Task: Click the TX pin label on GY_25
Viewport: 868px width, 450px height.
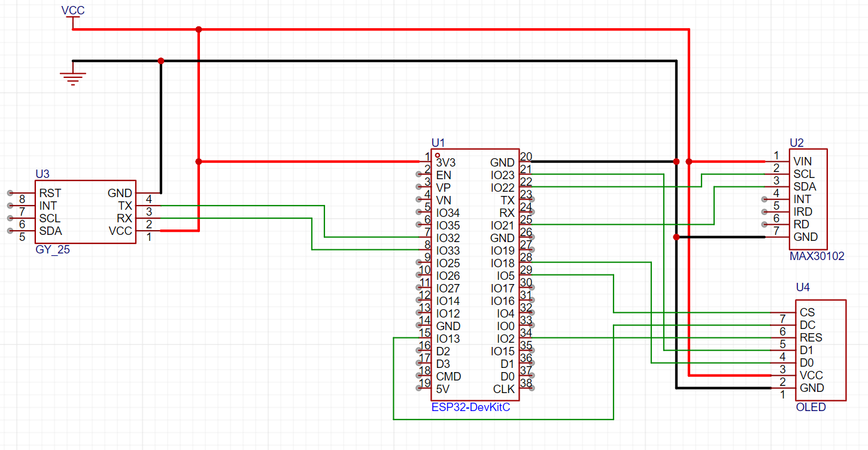Action: (125, 206)
